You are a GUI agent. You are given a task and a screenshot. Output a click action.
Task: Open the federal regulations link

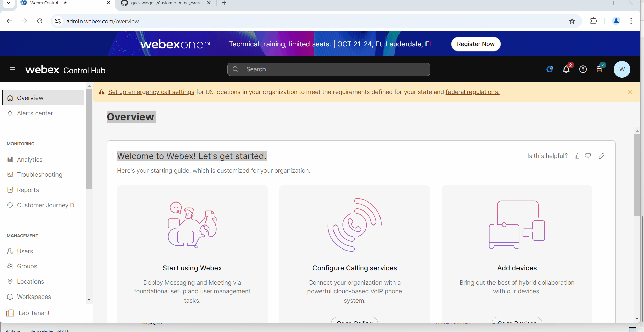472,92
